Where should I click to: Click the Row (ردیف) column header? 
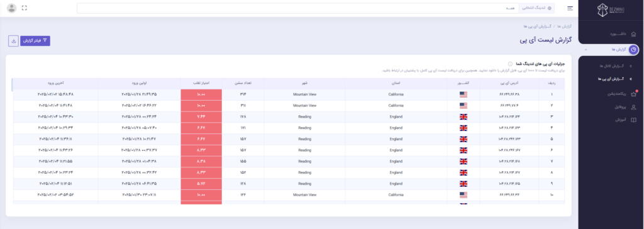(x=552, y=83)
